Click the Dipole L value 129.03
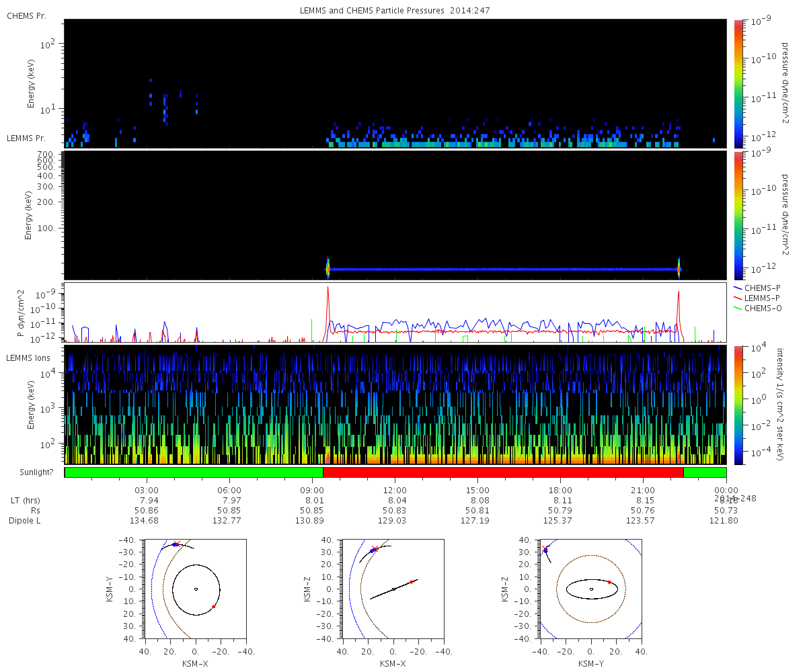 click(395, 521)
